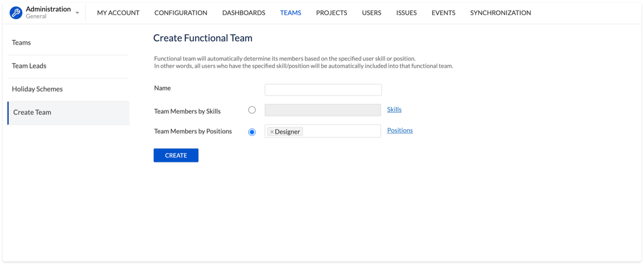
Task: Click the Name input field
Action: point(323,90)
